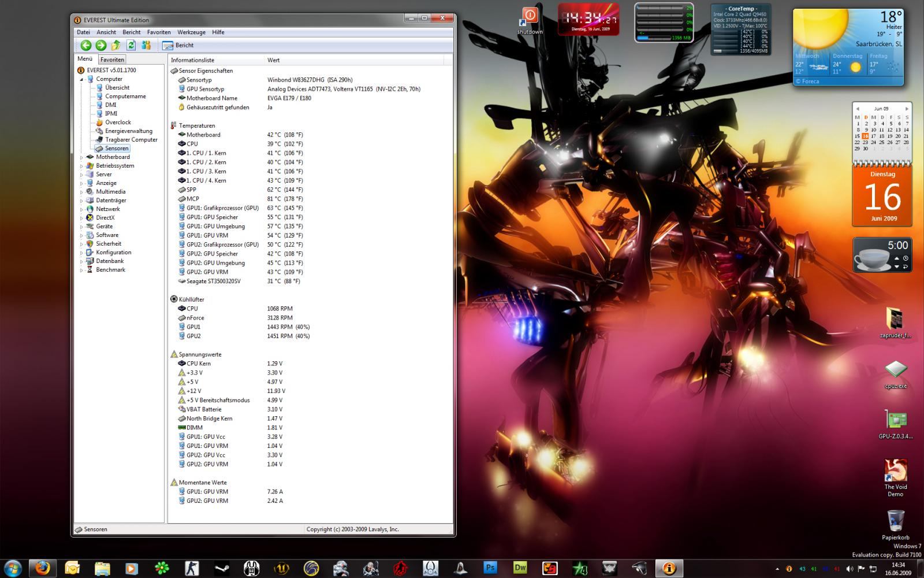Select the VBAT Batterie voltage row
924x578 pixels.
point(310,409)
